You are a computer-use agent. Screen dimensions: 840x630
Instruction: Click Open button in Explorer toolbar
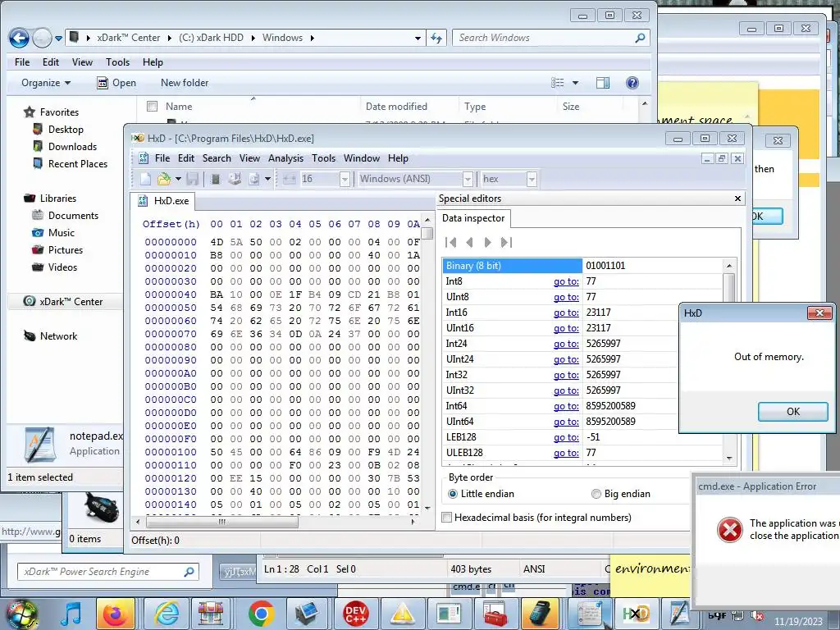point(116,83)
